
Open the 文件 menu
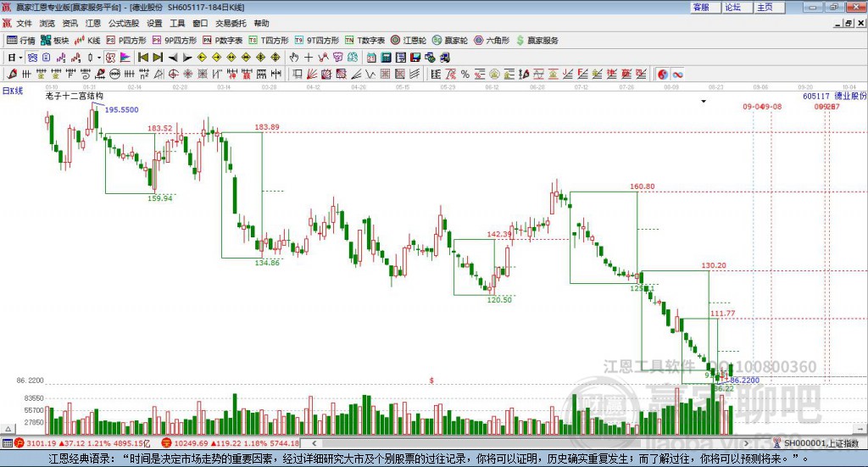pos(24,23)
